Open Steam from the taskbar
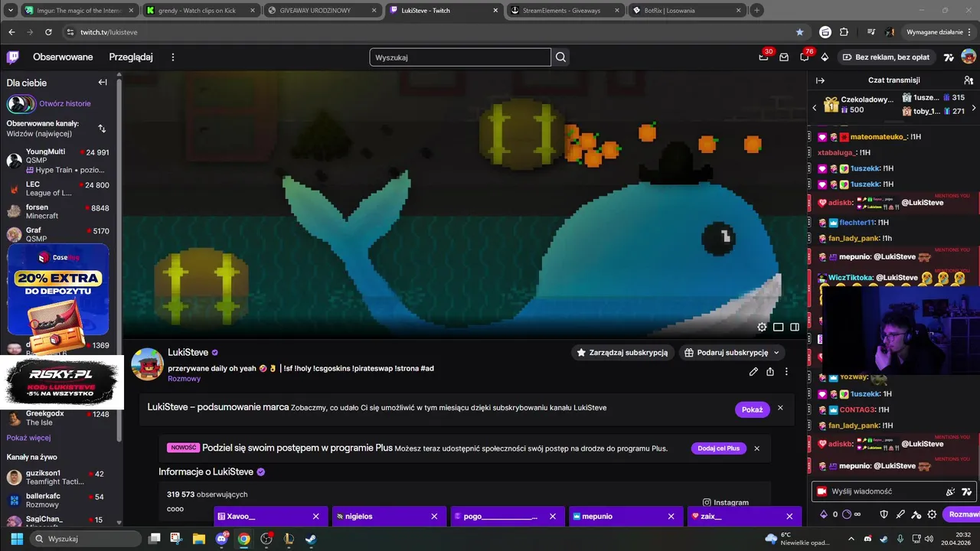The height and width of the screenshot is (551, 980). point(311,539)
